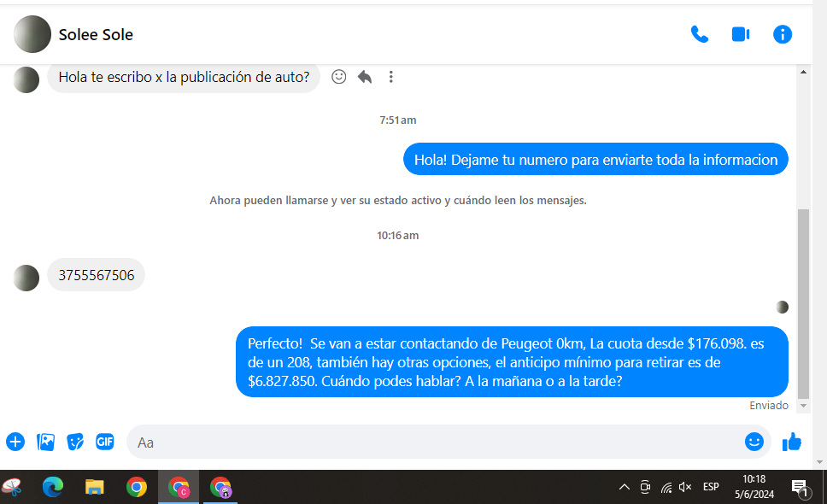Open the conversation information panel

click(x=783, y=34)
